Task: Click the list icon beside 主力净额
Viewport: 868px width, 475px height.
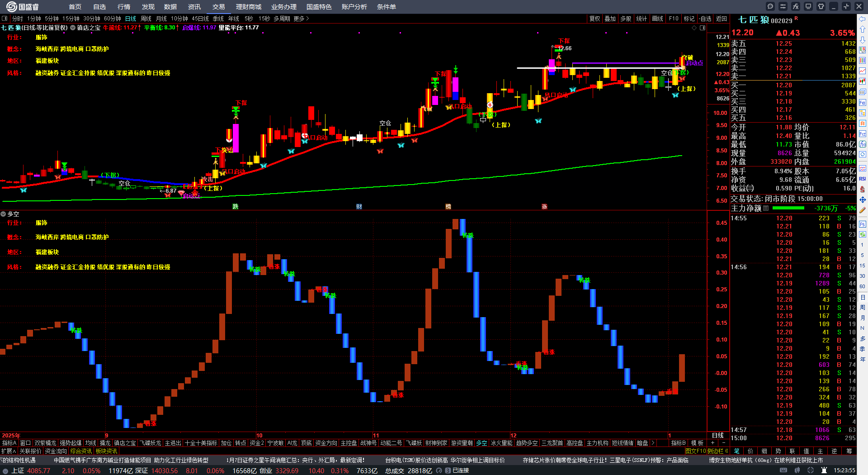Action: pyautogui.click(x=766, y=208)
